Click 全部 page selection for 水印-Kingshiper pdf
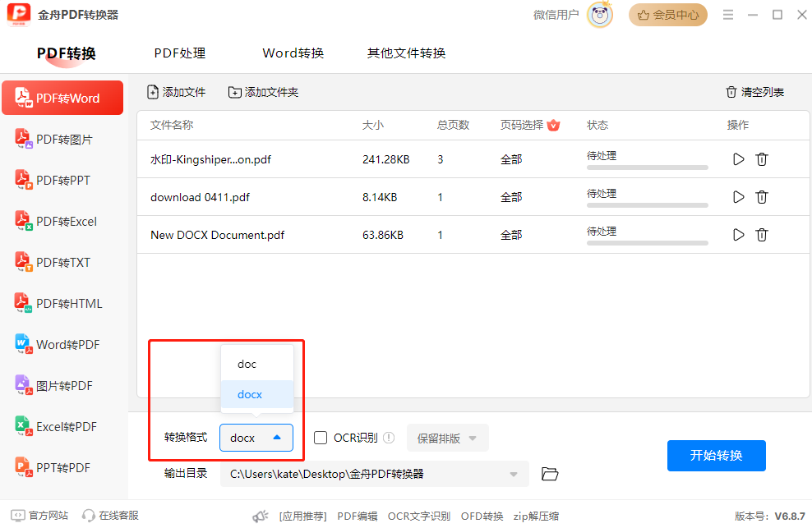The height and width of the screenshot is (528, 812). click(x=511, y=159)
